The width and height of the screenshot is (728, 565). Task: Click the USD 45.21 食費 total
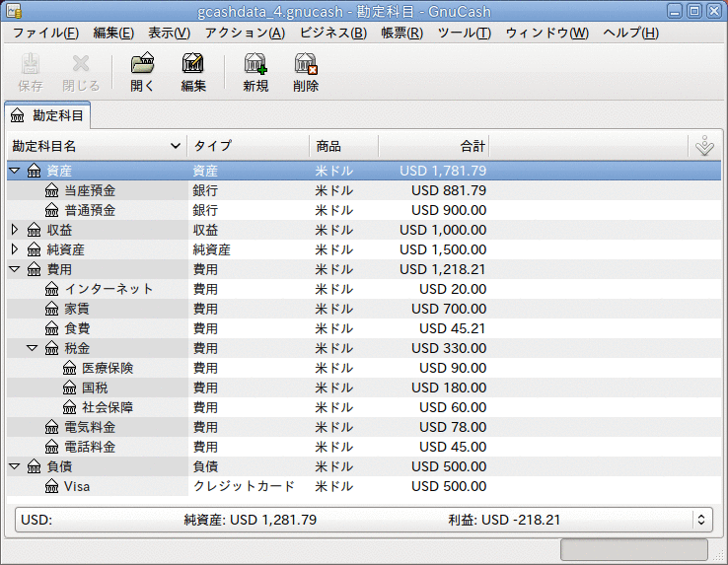(x=452, y=328)
